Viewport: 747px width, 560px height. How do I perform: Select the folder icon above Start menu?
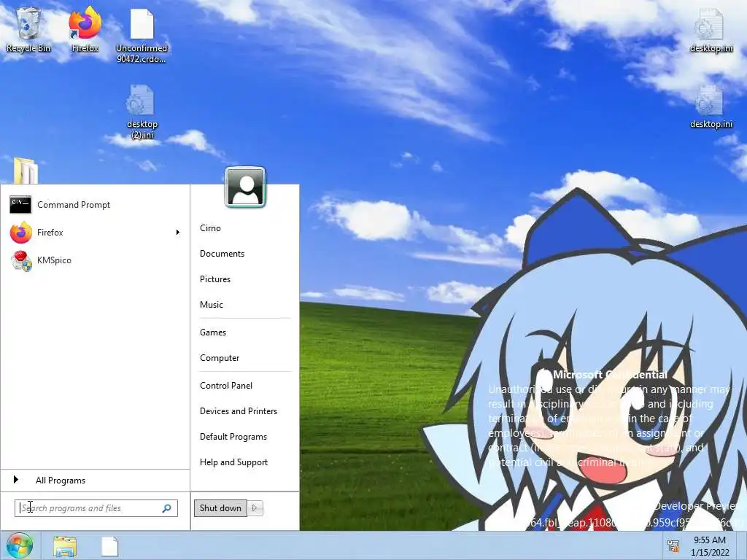pyautogui.click(x=26, y=171)
